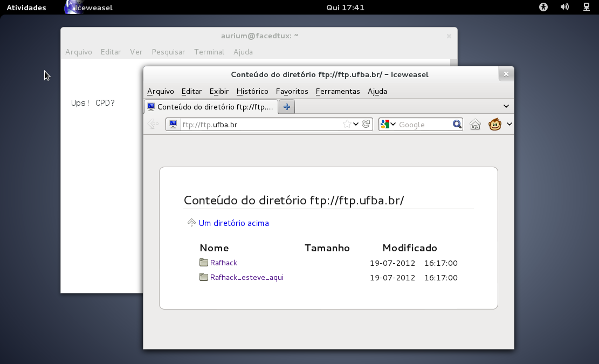Open the Arquivo menu in terminal window
Viewport: 599px width, 364px height.
tap(78, 52)
